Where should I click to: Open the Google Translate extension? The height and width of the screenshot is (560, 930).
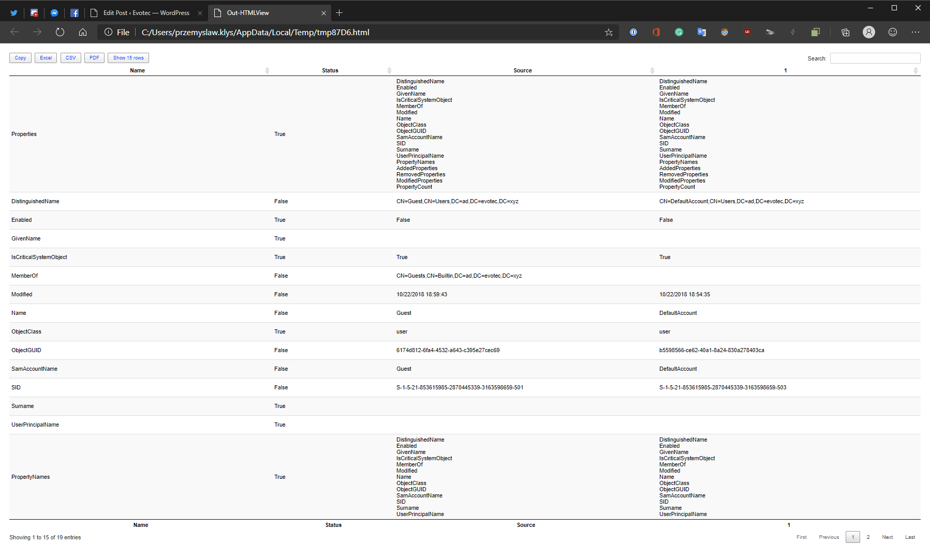click(x=702, y=32)
